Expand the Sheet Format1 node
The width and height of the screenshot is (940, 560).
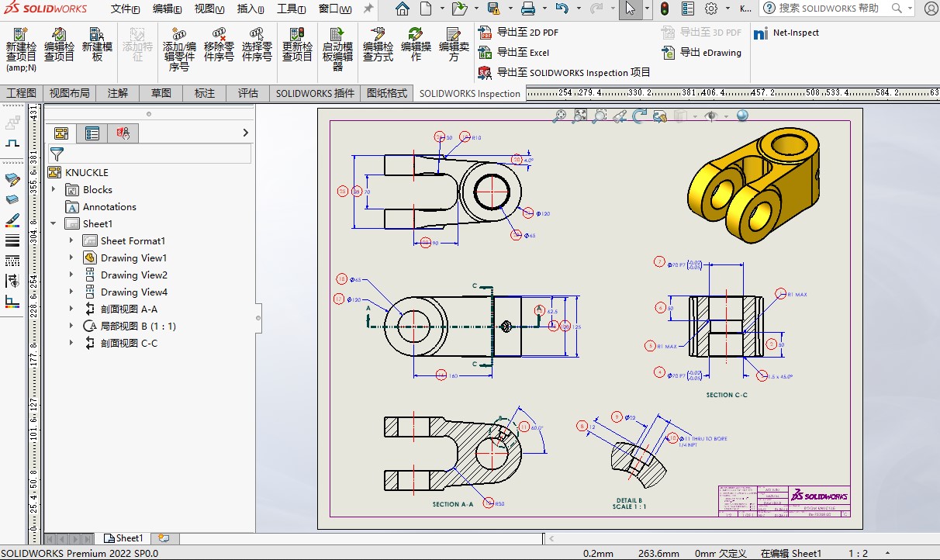click(71, 240)
